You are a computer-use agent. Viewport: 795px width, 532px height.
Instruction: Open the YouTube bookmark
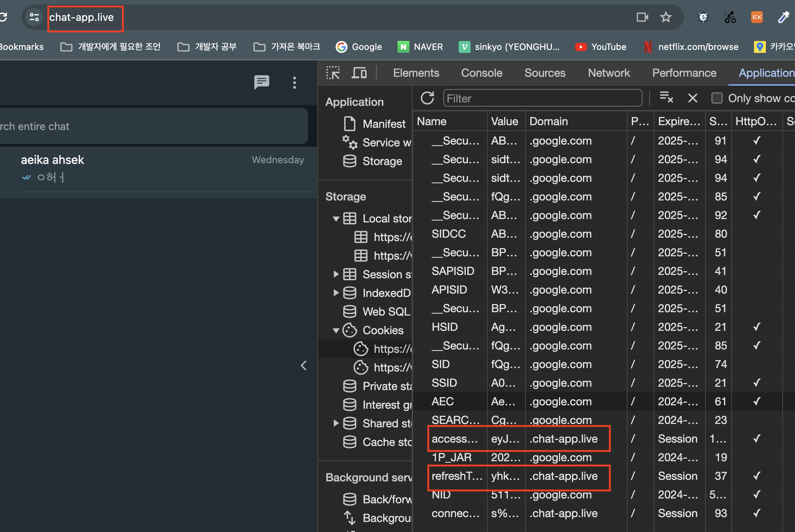[x=601, y=47]
